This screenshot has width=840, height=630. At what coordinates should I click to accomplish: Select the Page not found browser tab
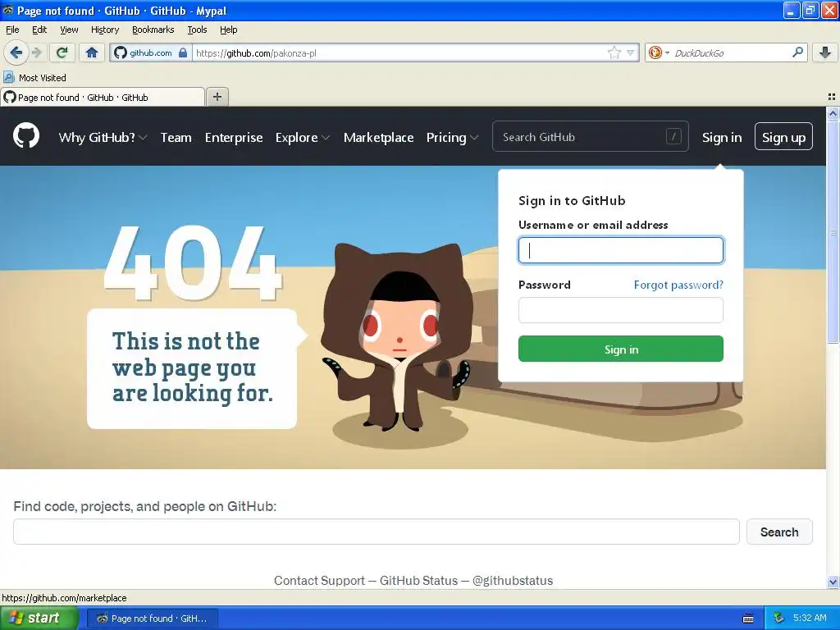(x=103, y=97)
